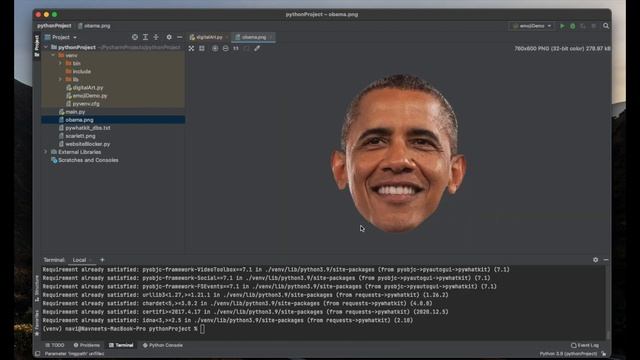The width and height of the screenshot is (640, 360).
Task: Open the Python Console tool window
Action: (163, 345)
